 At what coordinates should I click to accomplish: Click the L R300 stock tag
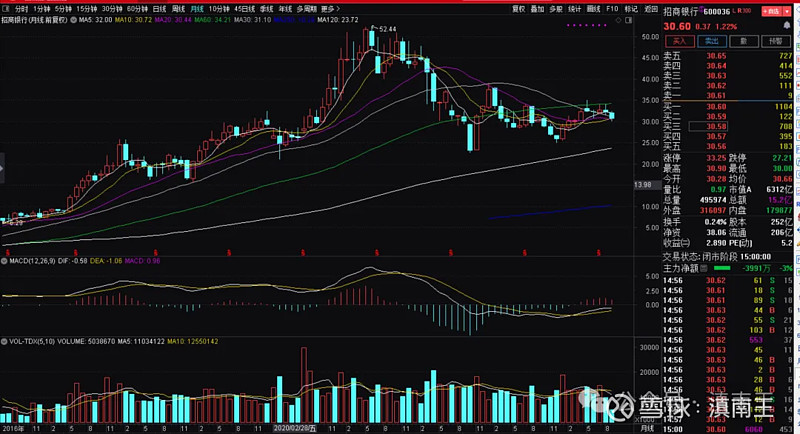742,11
